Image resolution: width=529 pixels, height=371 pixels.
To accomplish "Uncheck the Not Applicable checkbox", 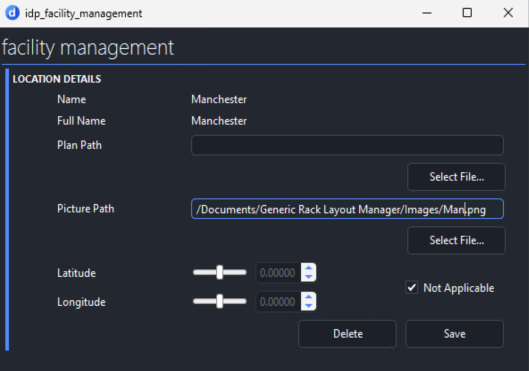I will coord(412,288).
